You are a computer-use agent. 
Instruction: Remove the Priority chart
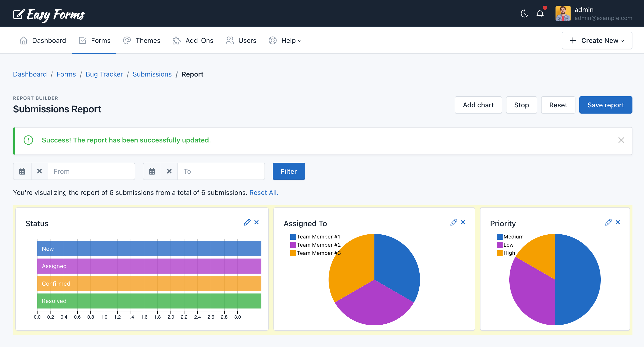point(618,222)
